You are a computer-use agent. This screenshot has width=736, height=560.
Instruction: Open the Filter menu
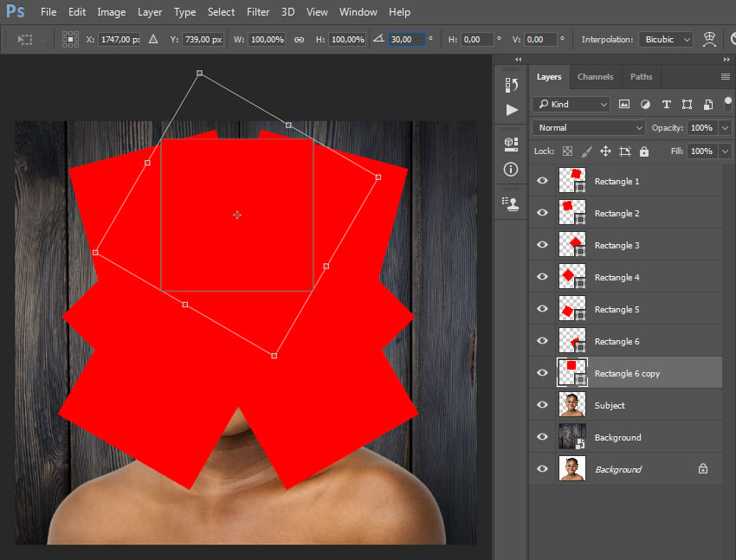258,12
